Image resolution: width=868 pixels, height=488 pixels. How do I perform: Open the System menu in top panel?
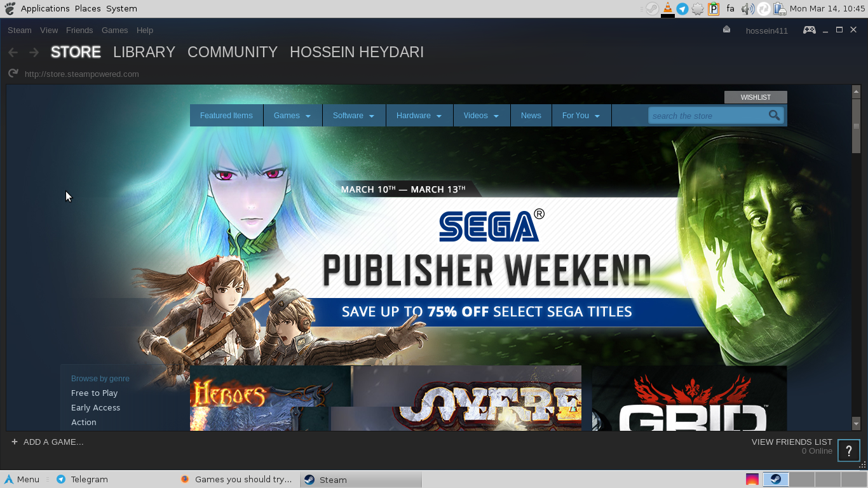pos(121,8)
